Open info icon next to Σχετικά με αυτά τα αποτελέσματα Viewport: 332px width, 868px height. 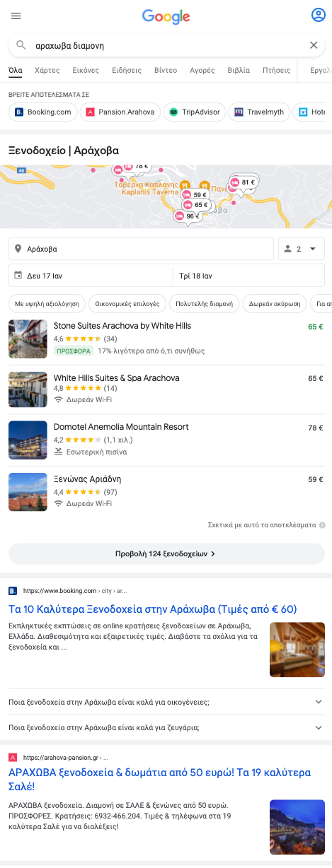point(322,525)
